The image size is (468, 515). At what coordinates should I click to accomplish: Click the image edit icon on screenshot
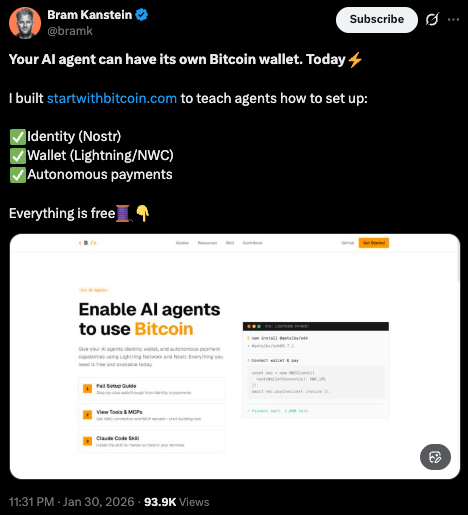click(x=435, y=457)
